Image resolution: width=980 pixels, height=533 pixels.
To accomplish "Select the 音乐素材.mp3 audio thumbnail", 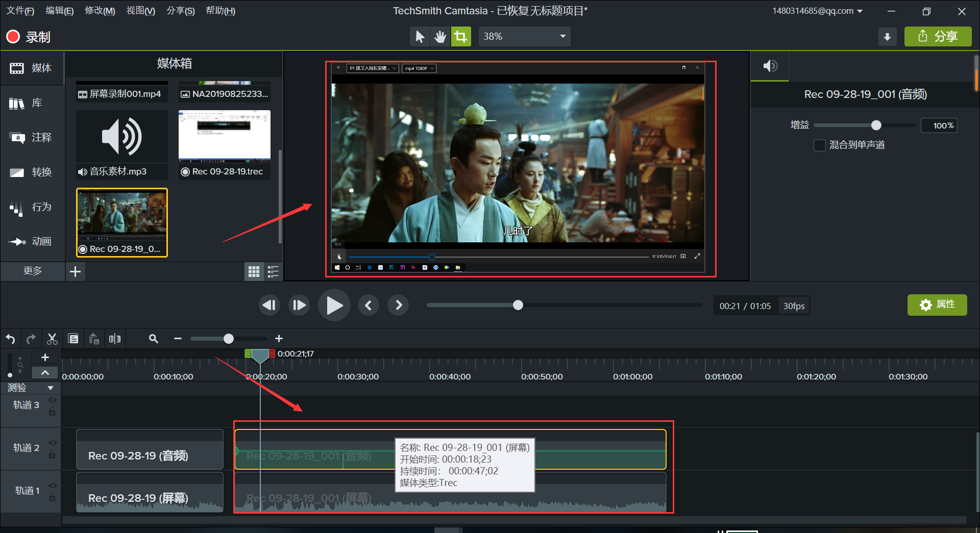I will [x=122, y=145].
